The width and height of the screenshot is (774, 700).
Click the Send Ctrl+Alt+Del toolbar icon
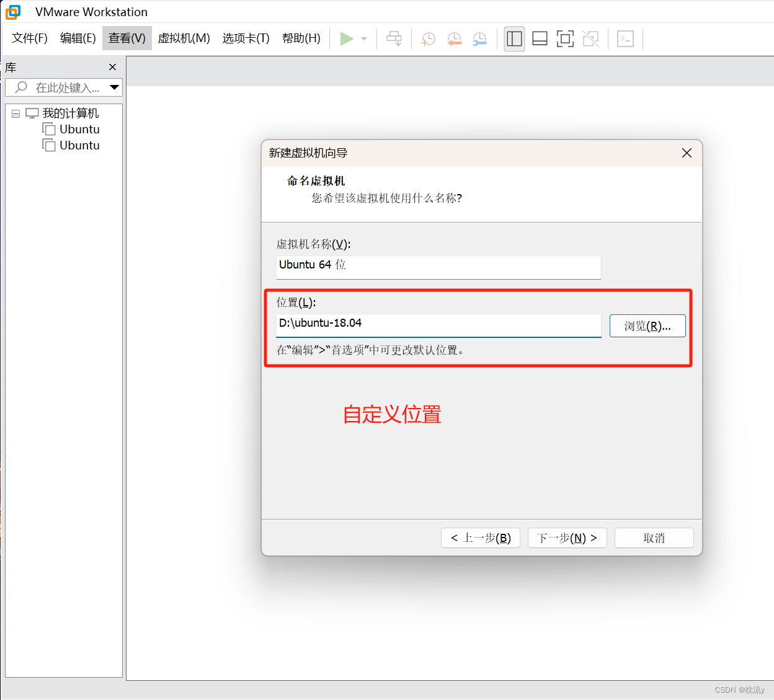pos(394,38)
